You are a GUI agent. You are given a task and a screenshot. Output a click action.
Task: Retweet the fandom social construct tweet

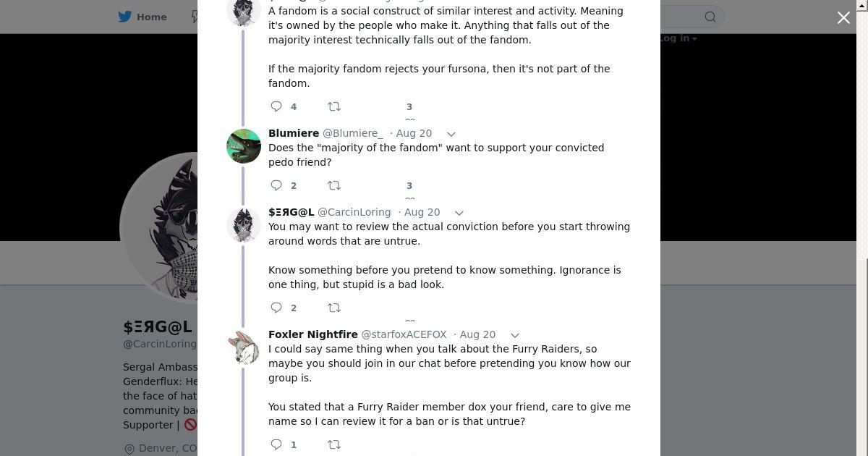[x=334, y=106]
